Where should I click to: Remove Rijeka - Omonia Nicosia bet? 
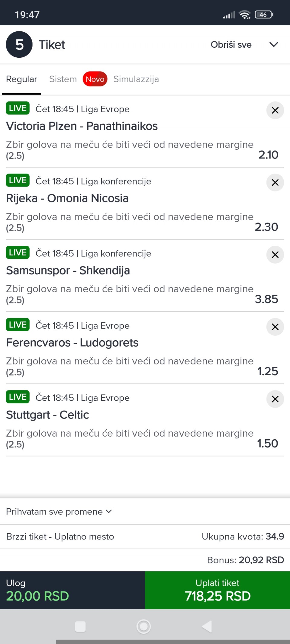pos(275,182)
